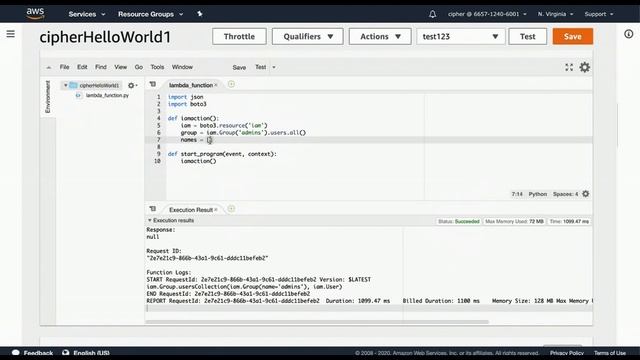Open the N. Virginia region selector
Image resolution: width=640 pixels, height=360 pixels.
(x=555, y=14)
